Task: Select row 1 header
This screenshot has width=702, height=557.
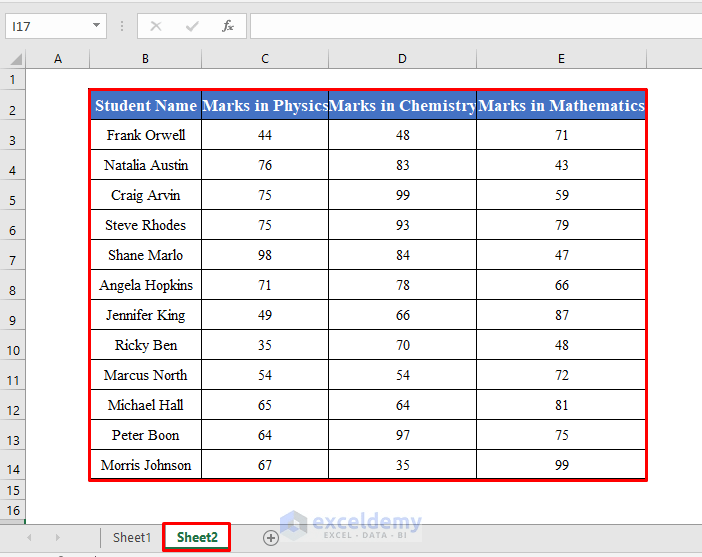Action: point(13,79)
